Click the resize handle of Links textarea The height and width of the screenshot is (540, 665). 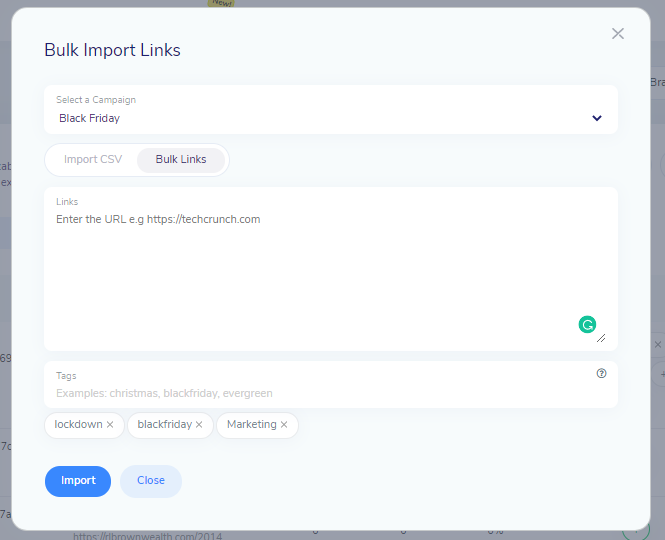pos(601,338)
